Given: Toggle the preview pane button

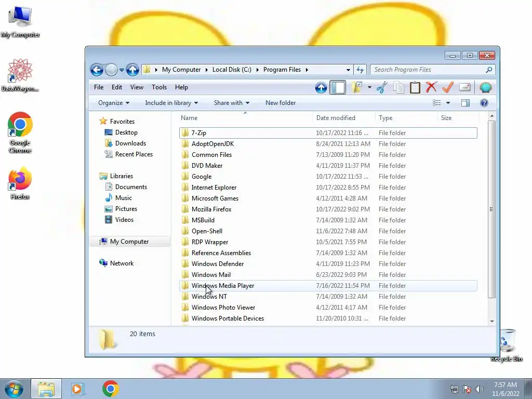Looking at the screenshot, I should click(465, 103).
